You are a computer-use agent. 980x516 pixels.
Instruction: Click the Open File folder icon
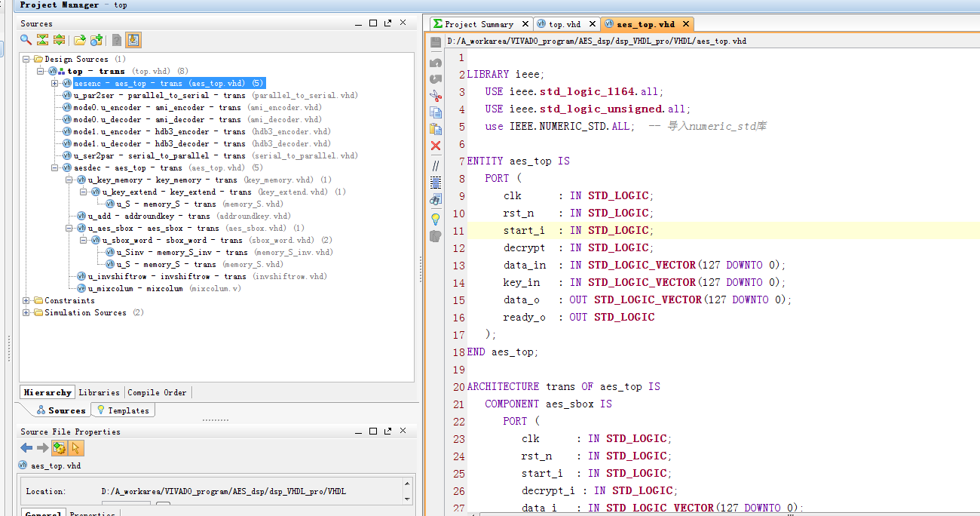(79, 40)
